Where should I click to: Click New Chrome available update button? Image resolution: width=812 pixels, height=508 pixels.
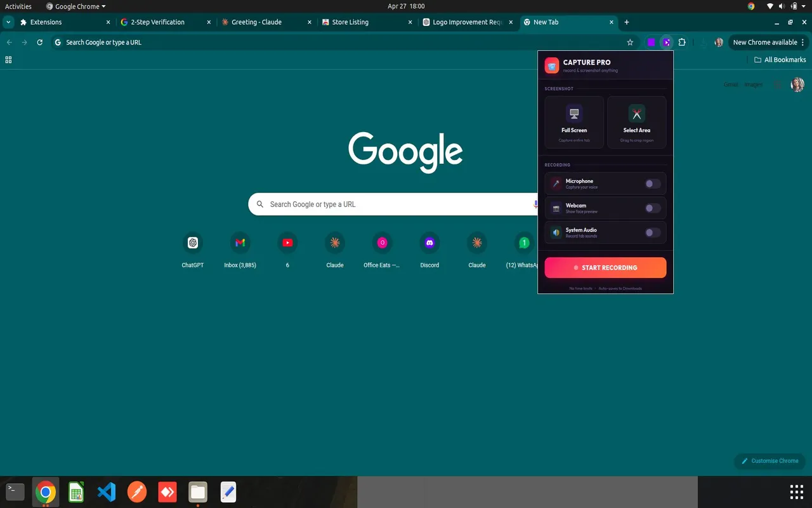(764, 43)
